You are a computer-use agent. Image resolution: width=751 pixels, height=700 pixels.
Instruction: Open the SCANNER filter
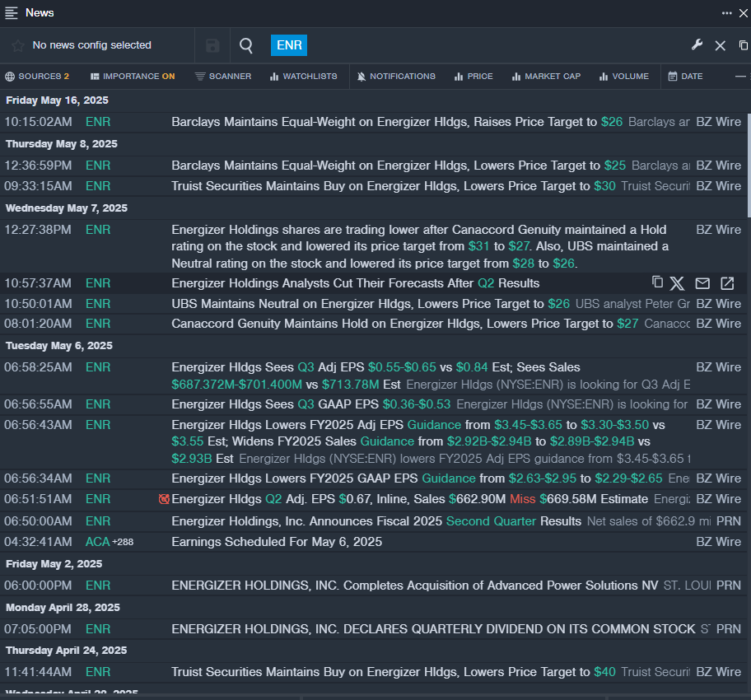point(223,77)
